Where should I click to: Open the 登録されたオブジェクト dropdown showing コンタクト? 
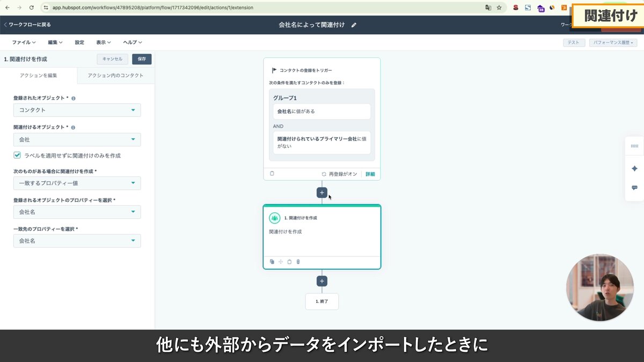click(x=77, y=110)
